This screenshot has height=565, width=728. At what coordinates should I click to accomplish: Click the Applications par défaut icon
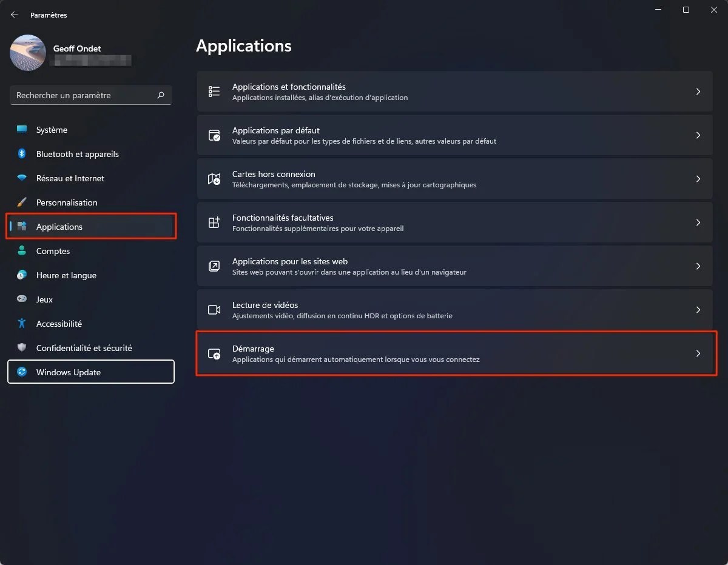214,135
